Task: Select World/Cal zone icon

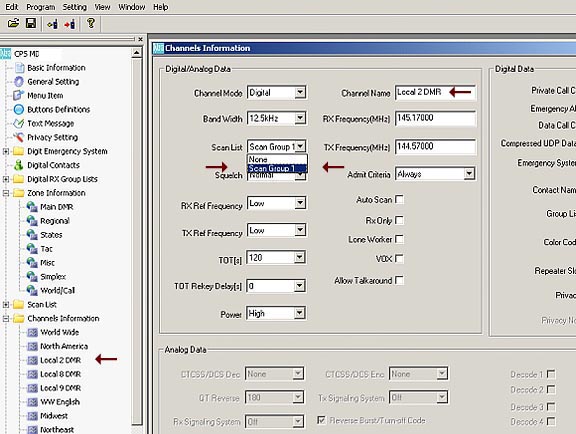Action: point(32,291)
